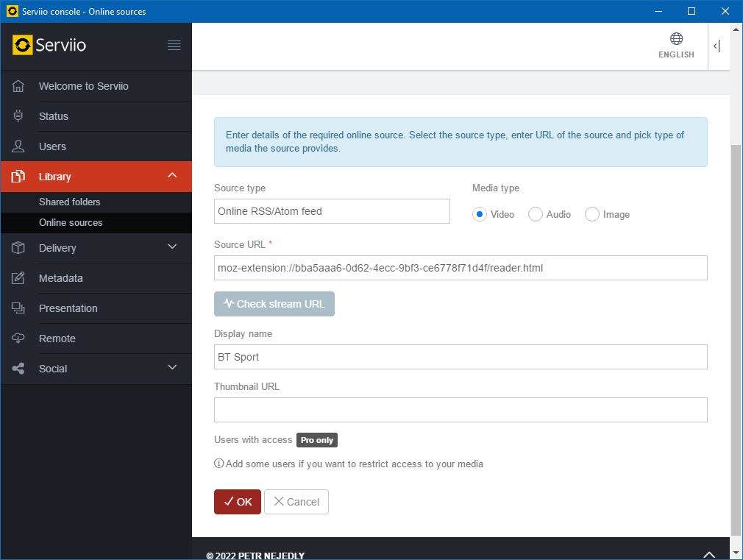Click the person icon next to Users
Viewport: 743px width, 560px height.
coord(19,146)
